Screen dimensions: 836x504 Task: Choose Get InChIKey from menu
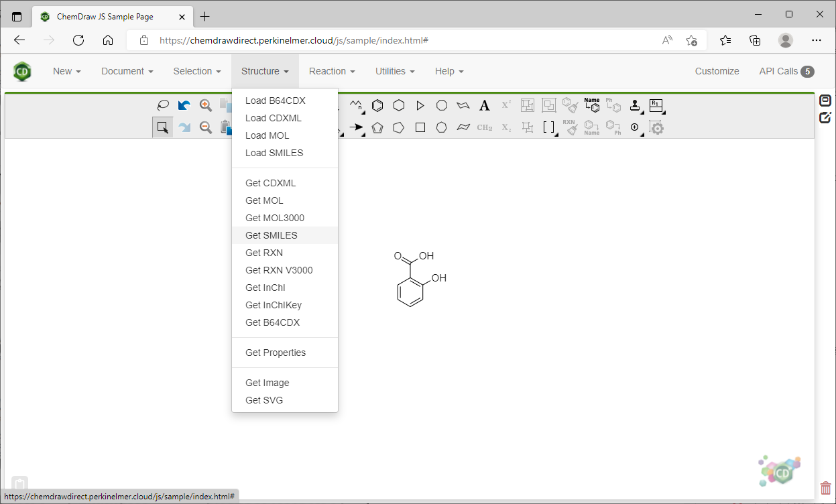(285, 305)
